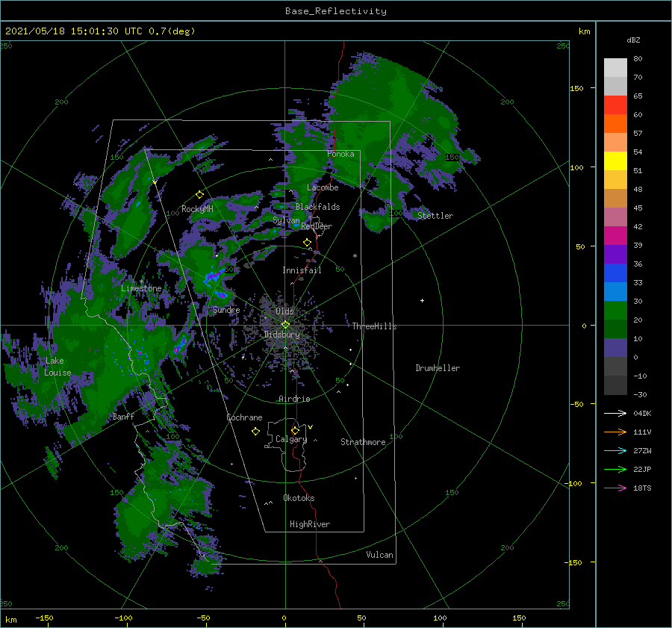Click the cyan arrow for 27ZW
This screenshot has width=672, height=628.
pos(615,450)
